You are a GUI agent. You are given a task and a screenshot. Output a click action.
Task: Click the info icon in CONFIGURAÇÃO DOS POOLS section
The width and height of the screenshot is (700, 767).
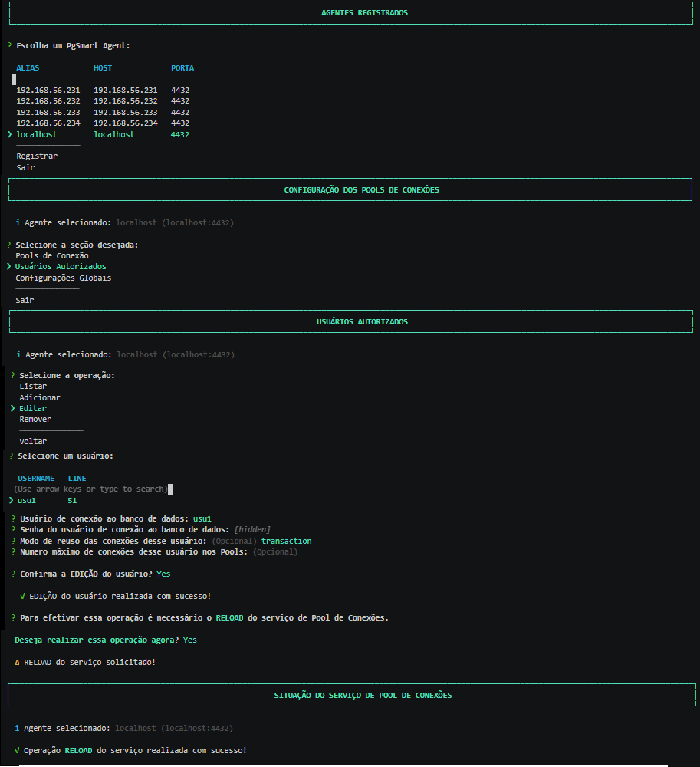(x=18, y=222)
